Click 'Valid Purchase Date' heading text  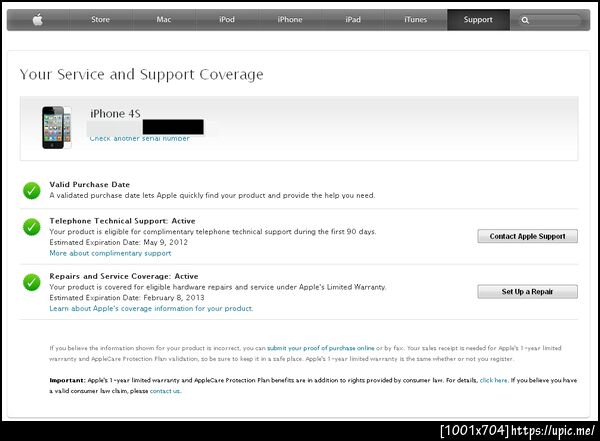(x=90, y=185)
